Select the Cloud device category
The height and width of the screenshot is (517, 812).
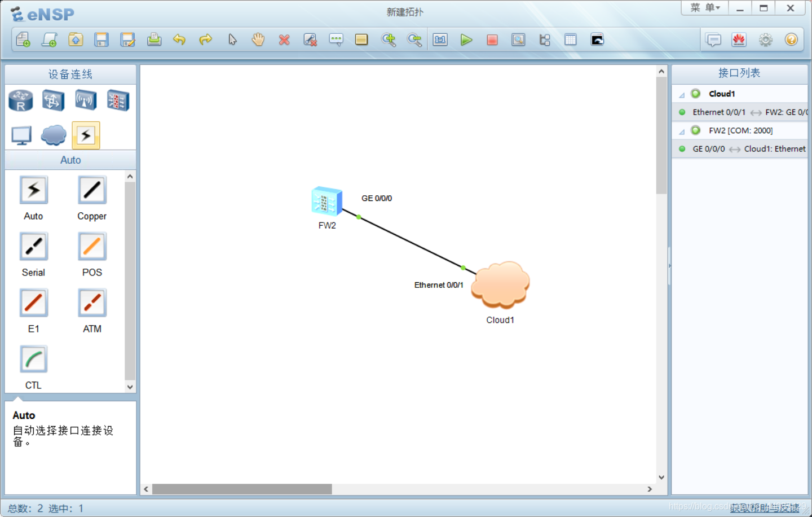(x=54, y=135)
